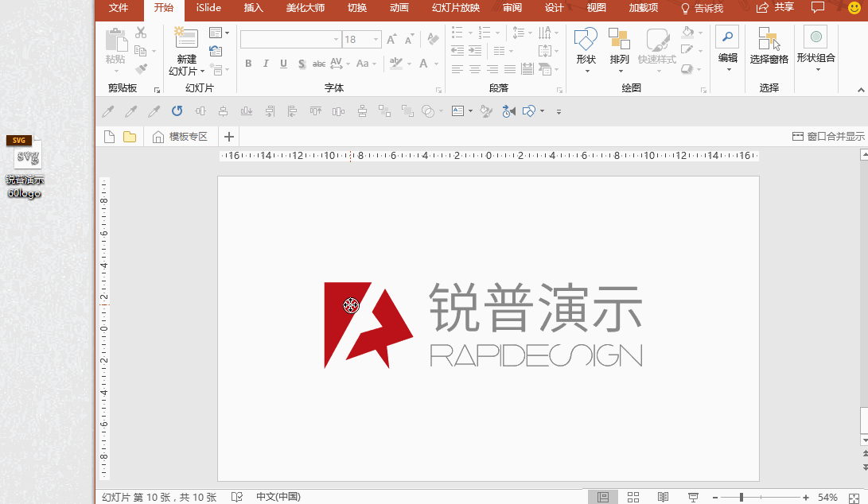The height and width of the screenshot is (504, 868).
Task: Click the Merge Shapes overlapping circles icon
Action: [428, 111]
